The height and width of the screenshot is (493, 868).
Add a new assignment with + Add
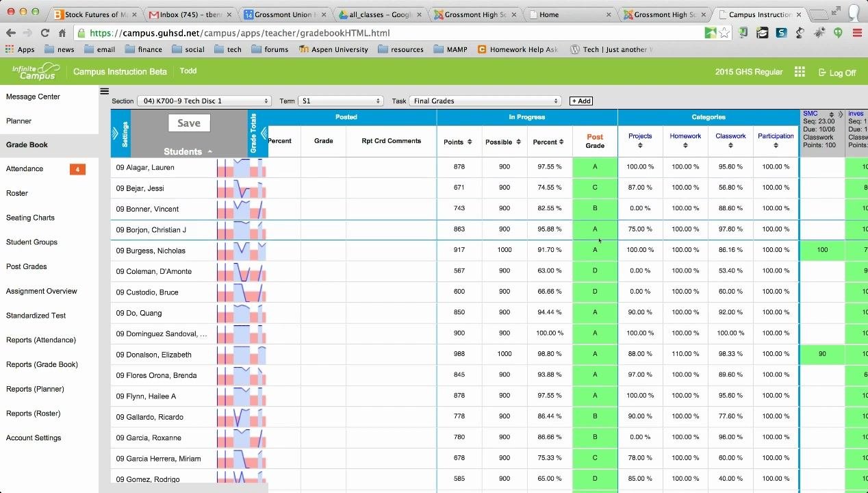click(581, 101)
